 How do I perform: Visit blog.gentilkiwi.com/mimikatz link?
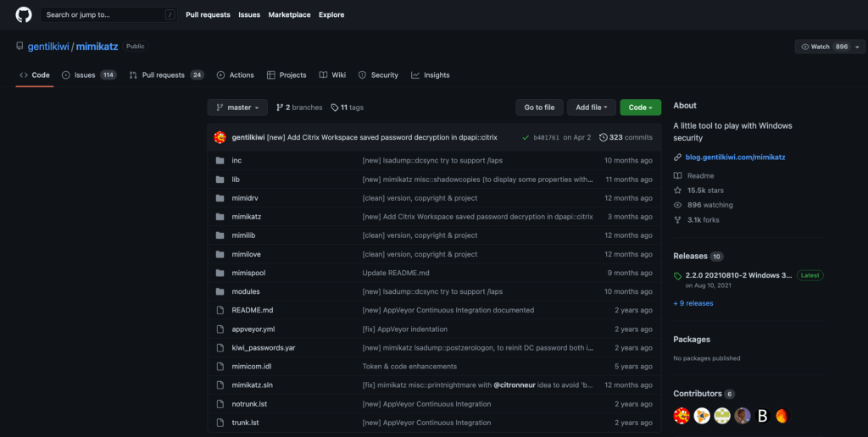(735, 157)
